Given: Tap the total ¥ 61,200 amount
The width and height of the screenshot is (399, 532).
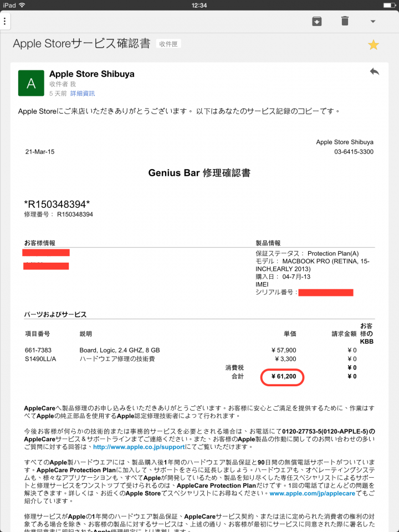Looking at the screenshot, I should pyautogui.click(x=284, y=376).
